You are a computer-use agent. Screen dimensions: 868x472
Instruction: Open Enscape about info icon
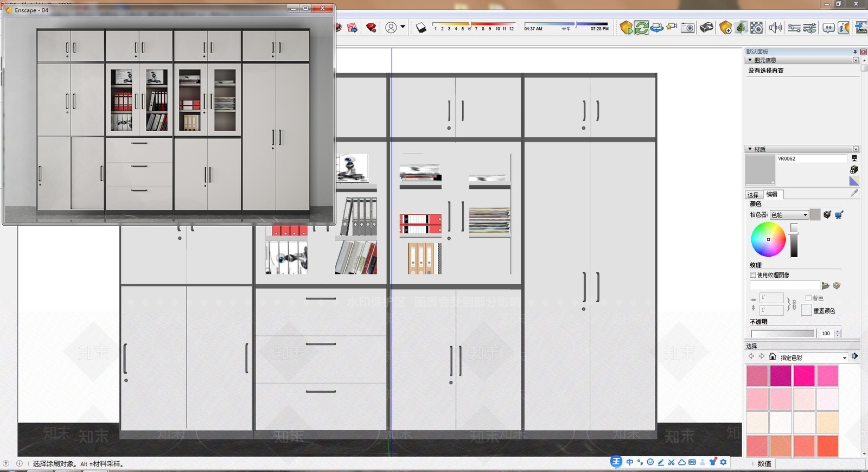[x=843, y=27]
